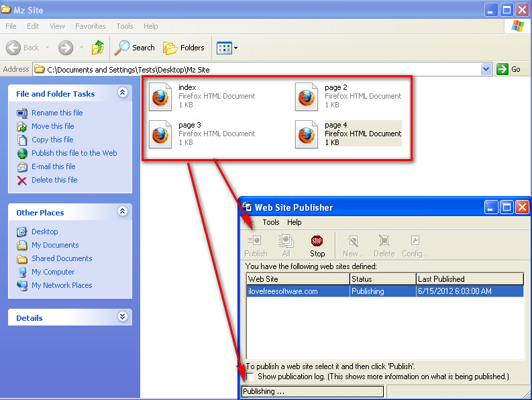532x400 pixels.
Task: Expand the Address bar dropdown
Action: pos(486,69)
